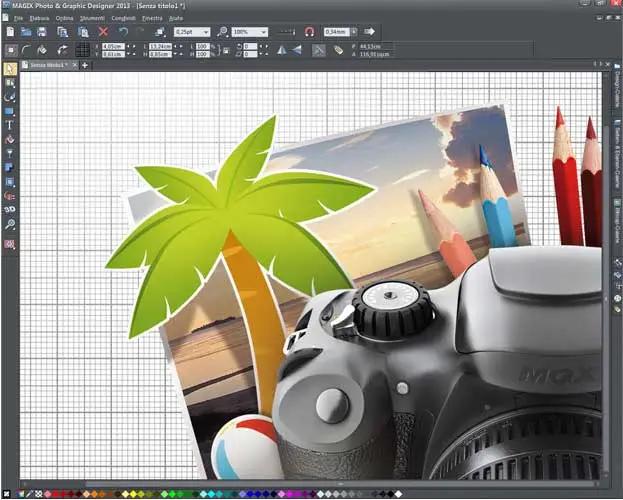Open the zoom 100% dropdown
This screenshot has height=500, width=623.
(264, 32)
